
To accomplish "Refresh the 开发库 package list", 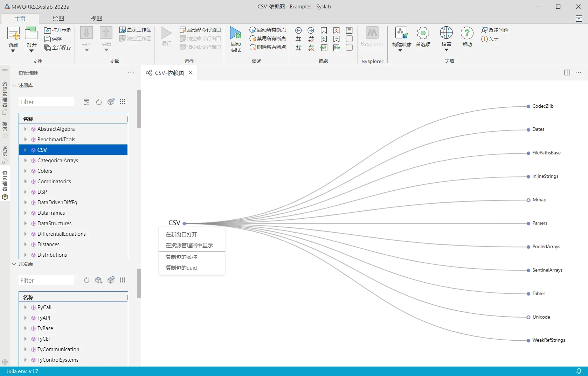I will coord(87,280).
